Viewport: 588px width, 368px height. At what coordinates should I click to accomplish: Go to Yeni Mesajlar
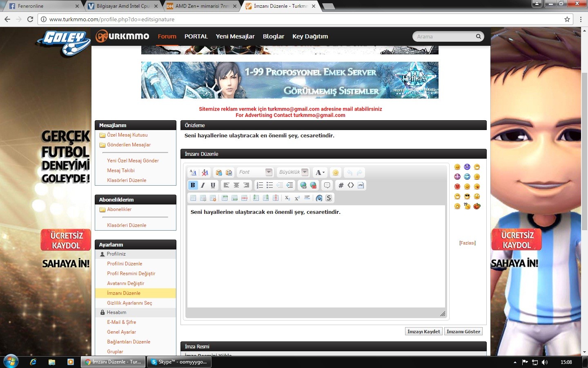pyautogui.click(x=235, y=36)
